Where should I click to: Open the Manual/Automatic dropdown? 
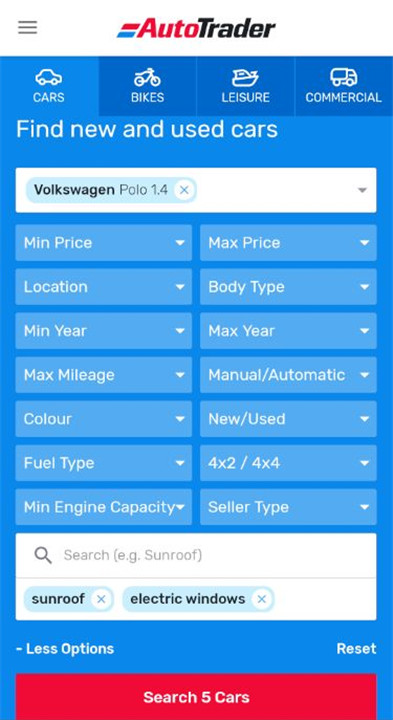288,375
